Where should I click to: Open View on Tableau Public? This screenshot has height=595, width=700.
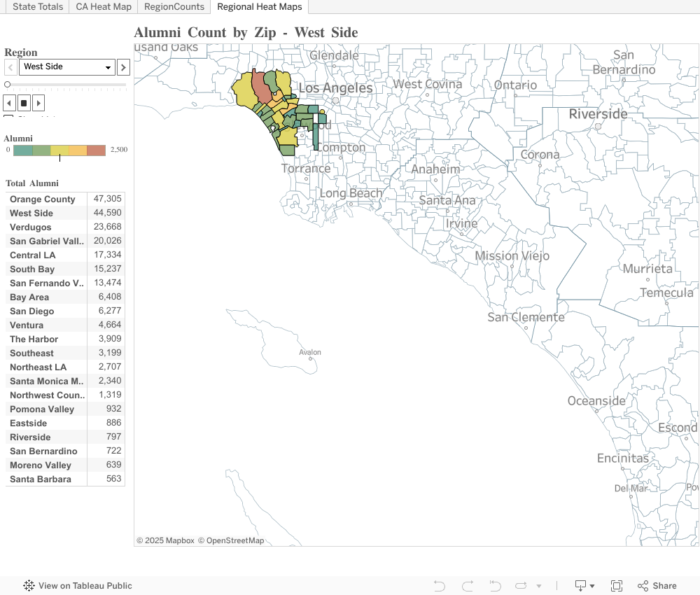[78, 586]
